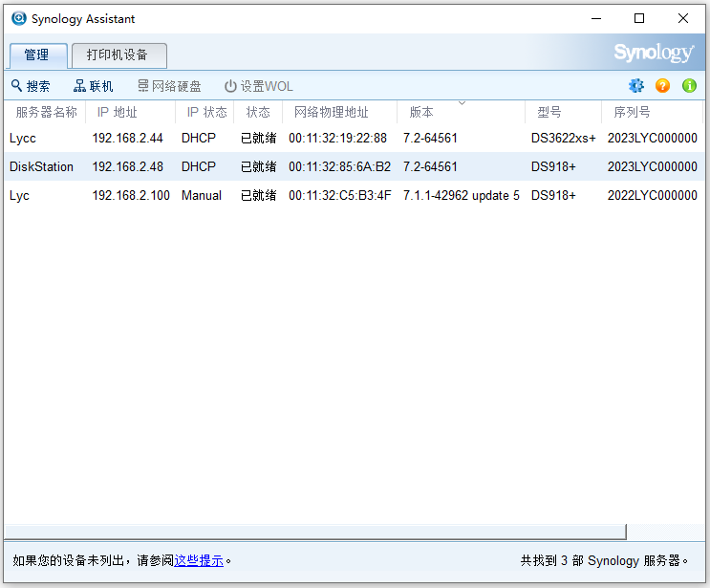Click the 联机 connect toolbar icon
The width and height of the screenshot is (710, 588).
click(x=79, y=86)
